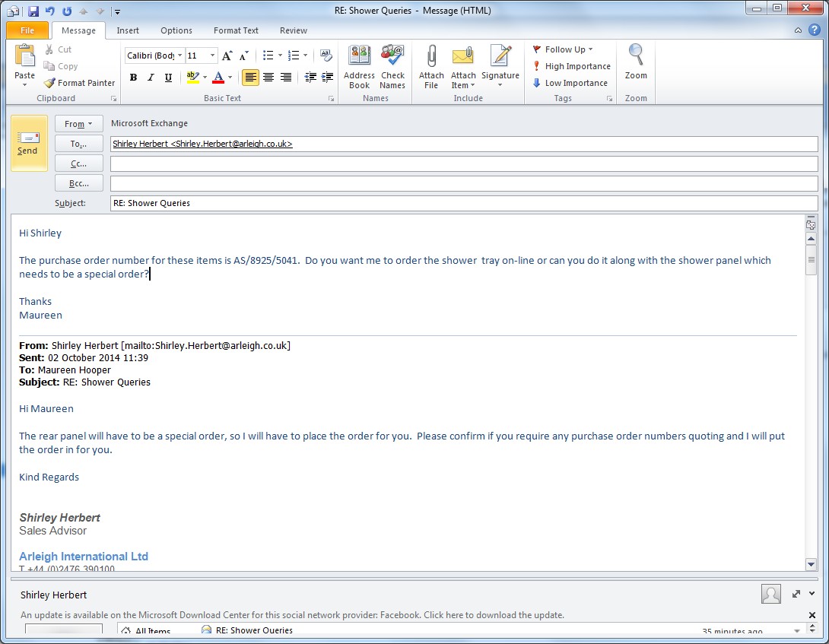Grow font size with the large A icon

click(x=227, y=56)
